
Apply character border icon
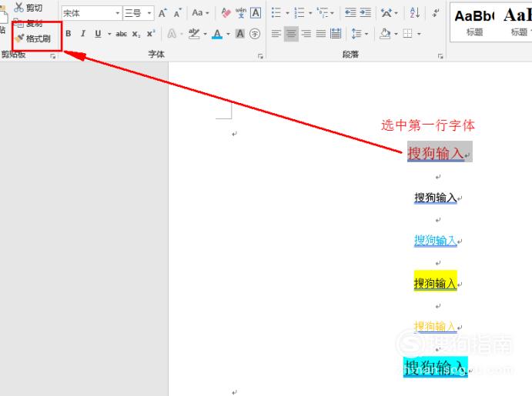[x=256, y=13]
